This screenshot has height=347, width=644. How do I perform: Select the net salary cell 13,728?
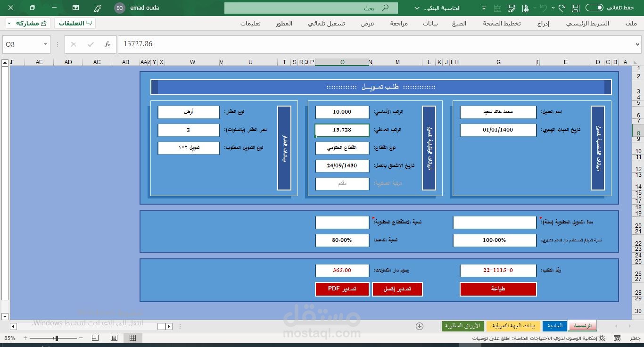(x=342, y=130)
